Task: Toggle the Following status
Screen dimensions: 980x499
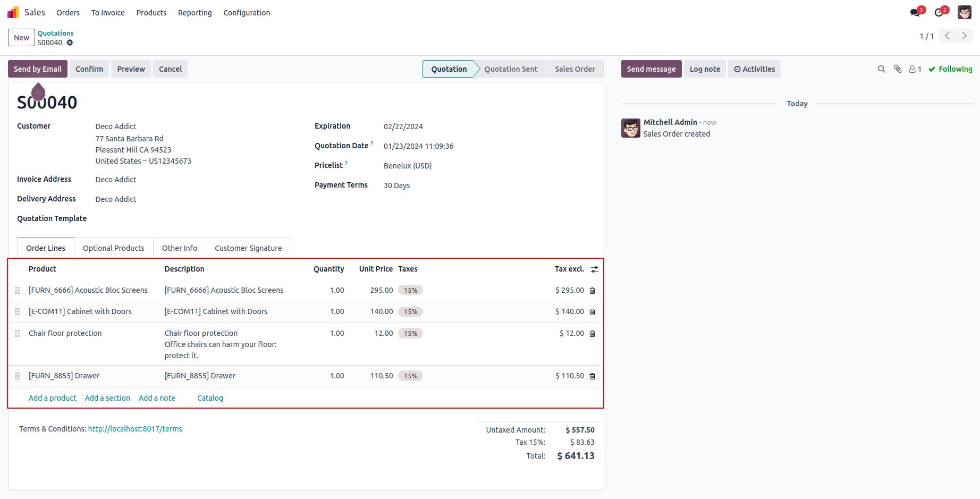Action: coord(950,69)
